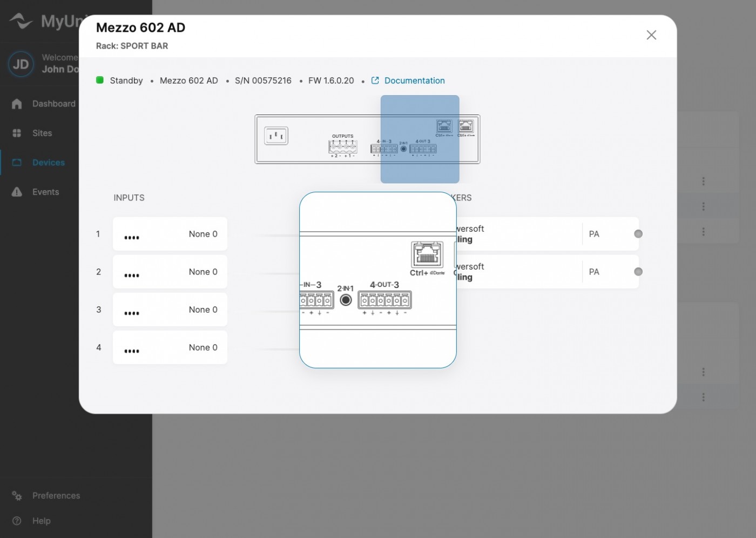Click the Ctrl+ Dante port in magnified view
This screenshot has width=756, height=538.
[427, 255]
